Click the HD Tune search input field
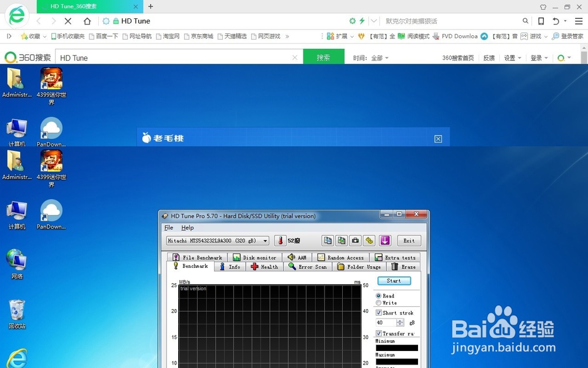The image size is (588, 368). (176, 57)
